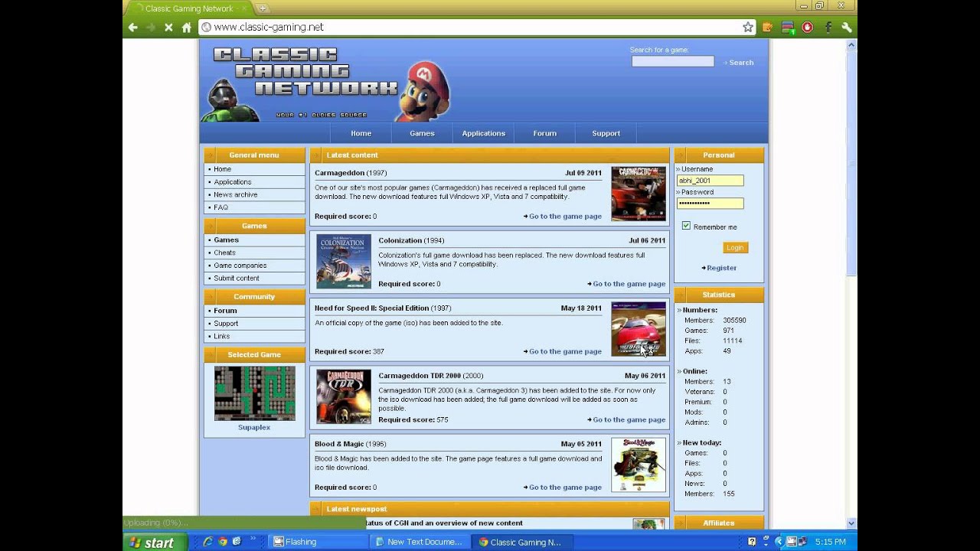The height and width of the screenshot is (551, 980).
Task: Click the page scrollbar down arrow
Action: pos(851,523)
